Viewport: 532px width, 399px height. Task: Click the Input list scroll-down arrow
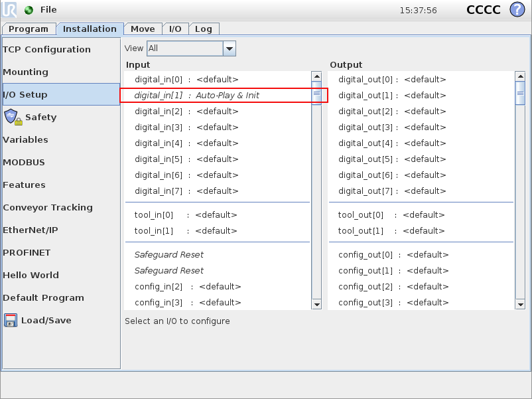point(317,304)
